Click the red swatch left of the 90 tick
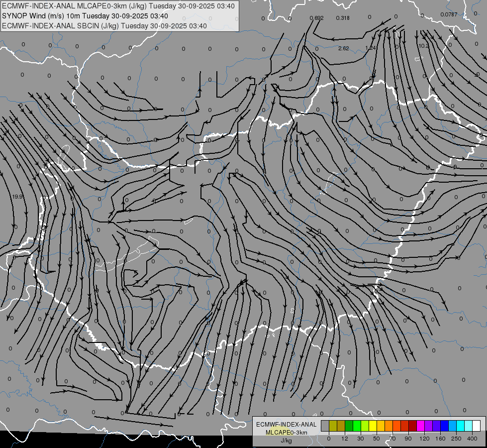The image size is (487, 448). click(405, 426)
